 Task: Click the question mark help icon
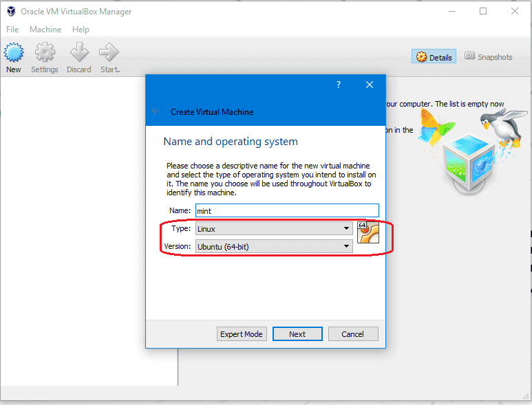click(339, 85)
